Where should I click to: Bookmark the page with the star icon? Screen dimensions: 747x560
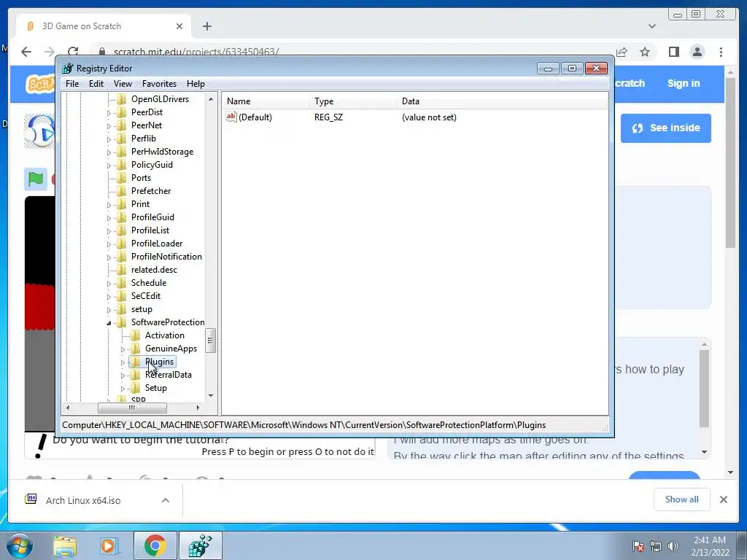tap(645, 52)
